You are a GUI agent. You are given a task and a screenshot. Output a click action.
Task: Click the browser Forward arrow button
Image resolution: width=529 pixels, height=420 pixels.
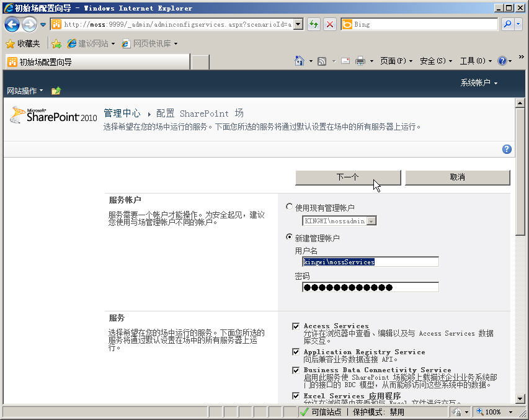(x=29, y=25)
